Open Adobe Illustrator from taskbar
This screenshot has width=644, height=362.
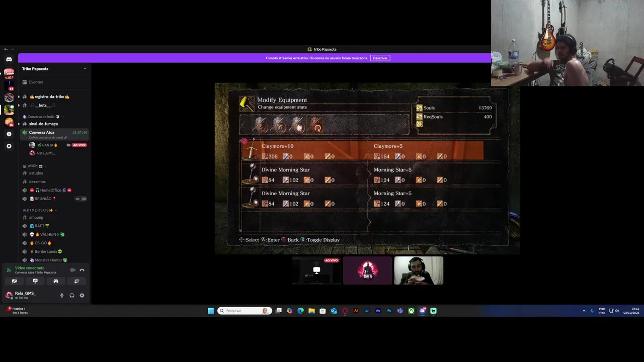pos(356,311)
